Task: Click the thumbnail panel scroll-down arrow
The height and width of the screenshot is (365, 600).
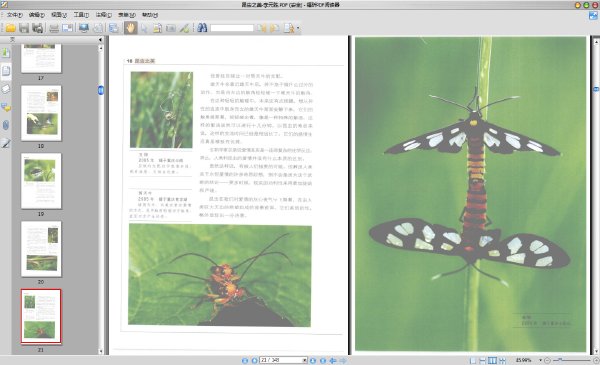Action: [101, 351]
